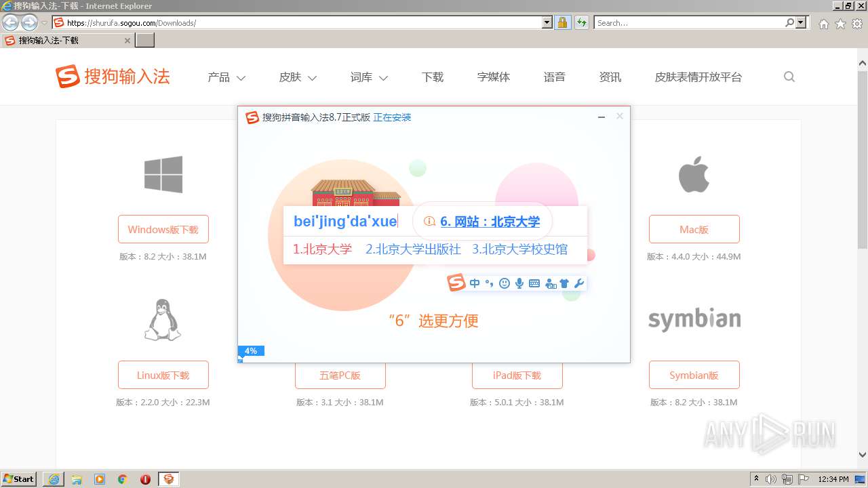Open address bar URL dropdown arrow
The width and height of the screenshot is (868, 488).
click(547, 23)
